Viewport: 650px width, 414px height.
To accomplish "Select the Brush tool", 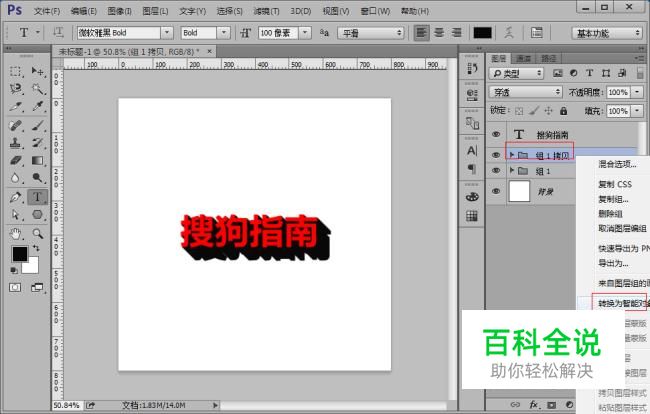I will tap(38, 125).
